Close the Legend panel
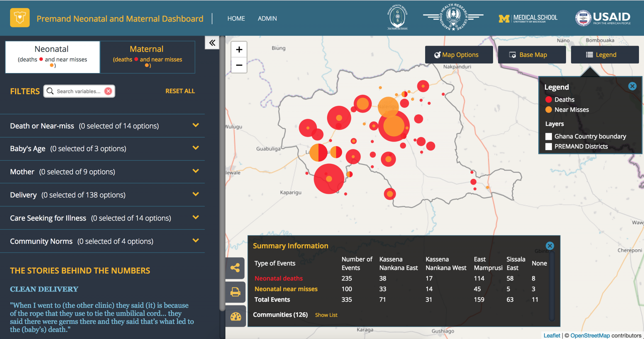The height and width of the screenshot is (339, 644). [x=632, y=86]
